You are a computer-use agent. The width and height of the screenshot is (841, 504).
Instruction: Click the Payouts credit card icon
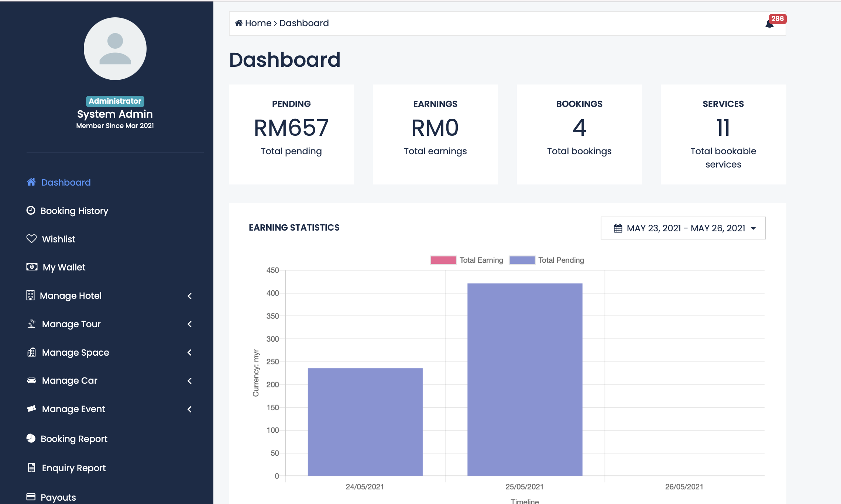coord(31,497)
